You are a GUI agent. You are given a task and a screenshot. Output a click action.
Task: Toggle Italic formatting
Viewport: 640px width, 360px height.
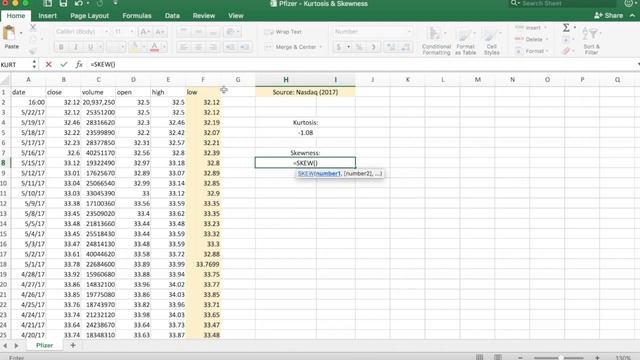pos(76,47)
